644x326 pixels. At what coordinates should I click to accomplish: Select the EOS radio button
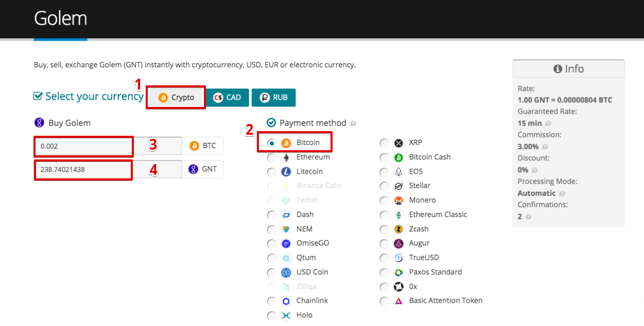pyautogui.click(x=384, y=172)
